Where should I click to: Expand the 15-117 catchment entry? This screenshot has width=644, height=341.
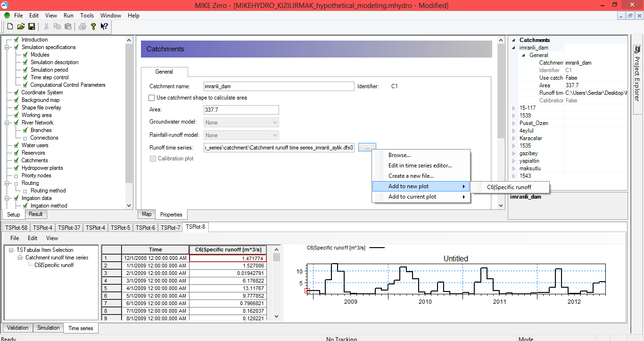coord(514,108)
